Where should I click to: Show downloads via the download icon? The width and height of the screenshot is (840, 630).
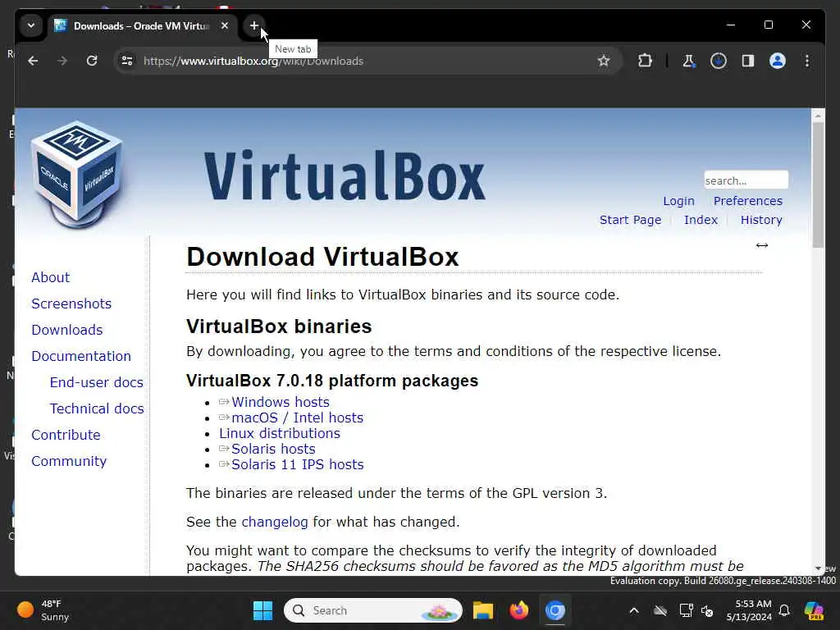[719, 61]
